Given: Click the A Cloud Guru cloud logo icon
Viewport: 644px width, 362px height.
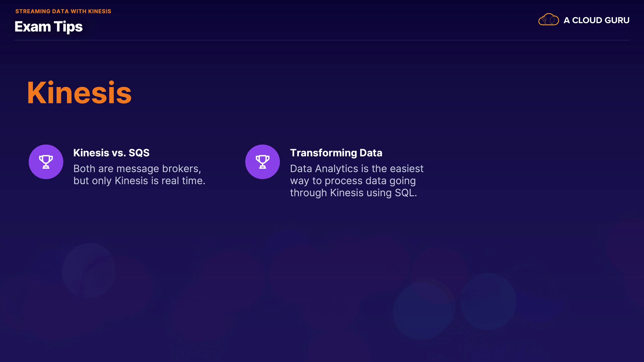Looking at the screenshot, I should click(x=548, y=20).
